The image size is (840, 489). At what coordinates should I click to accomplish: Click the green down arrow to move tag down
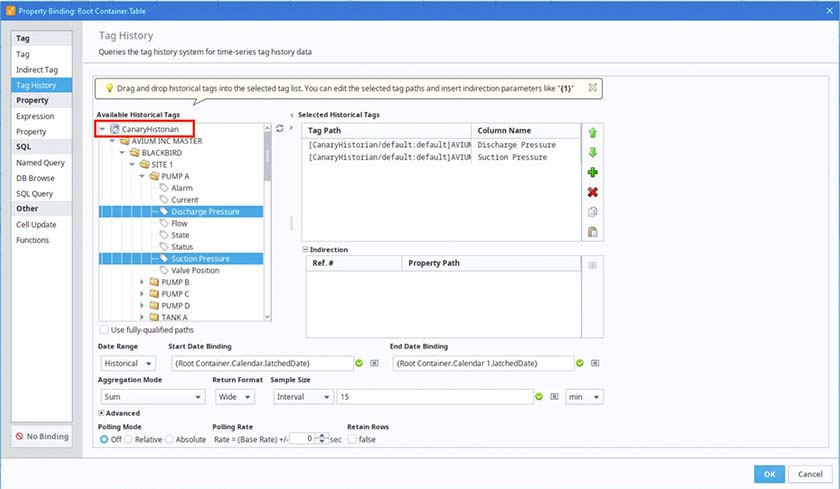(593, 153)
